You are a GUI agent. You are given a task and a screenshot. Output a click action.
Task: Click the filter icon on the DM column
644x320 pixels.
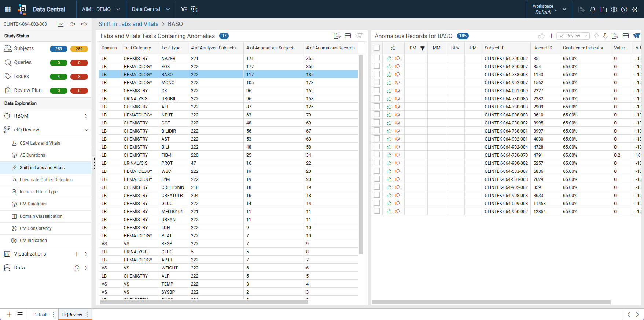(x=423, y=48)
